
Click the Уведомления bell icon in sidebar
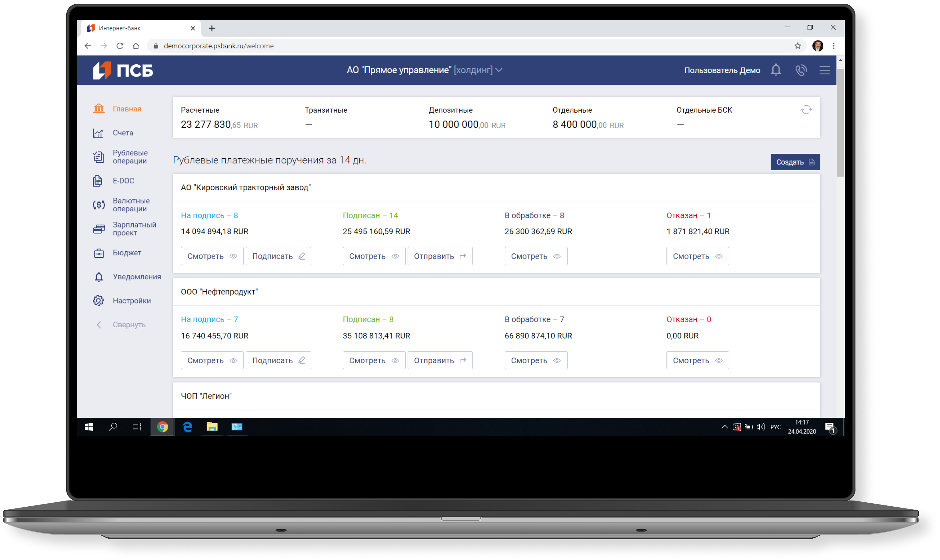pyautogui.click(x=99, y=277)
